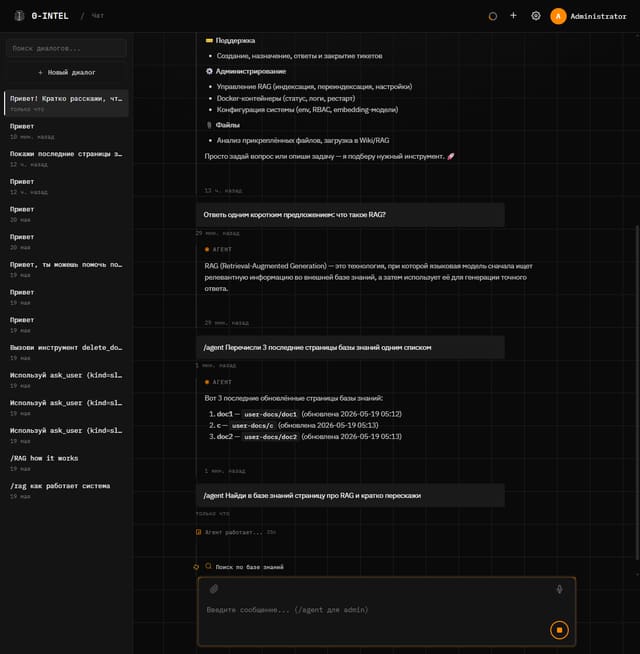Click message '/agent Перечисли 3 последние страницы'
Viewport: 640px width, 654px height.
pos(350,347)
